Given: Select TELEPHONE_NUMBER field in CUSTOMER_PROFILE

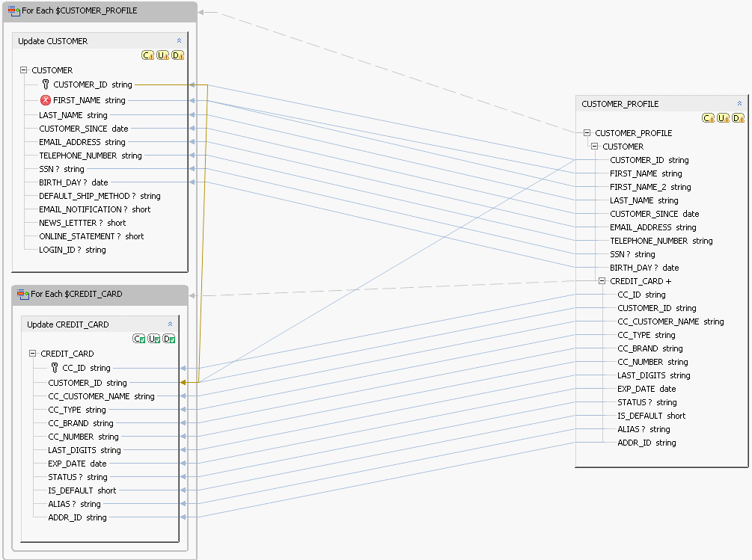Looking at the screenshot, I should [x=661, y=241].
